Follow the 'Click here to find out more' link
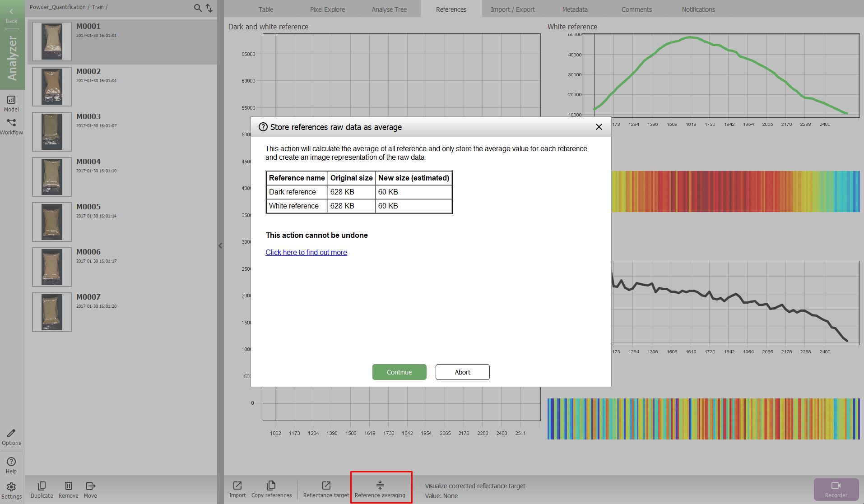864x504 pixels. click(x=306, y=253)
